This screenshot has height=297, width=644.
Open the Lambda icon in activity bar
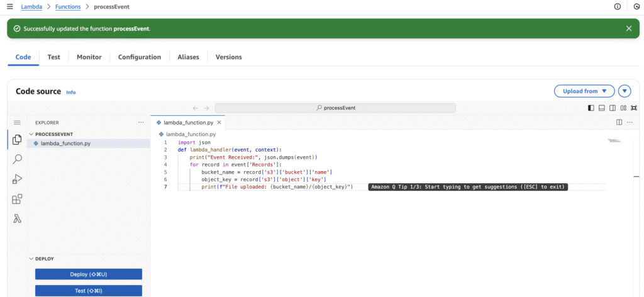click(17, 219)
